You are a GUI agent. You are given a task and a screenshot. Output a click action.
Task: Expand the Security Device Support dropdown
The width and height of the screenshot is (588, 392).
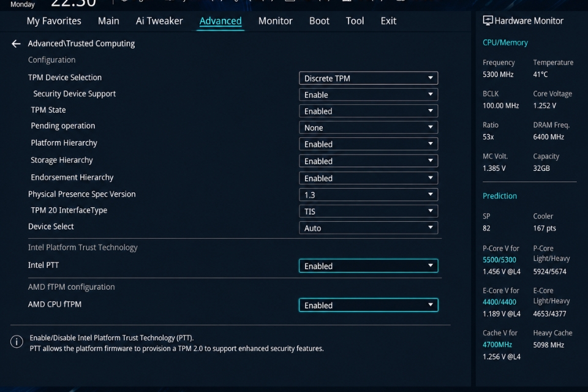[368, 94]
